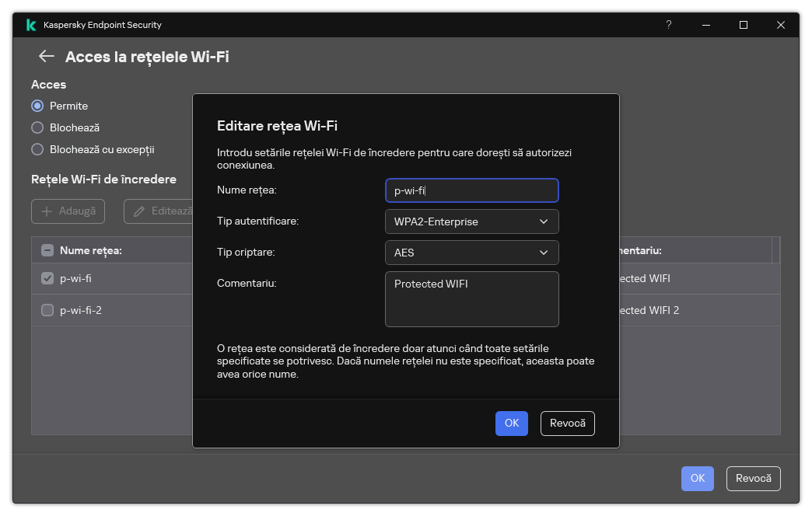
Task: Check the p-wi-fi-2 network entry
Action: 47,310
